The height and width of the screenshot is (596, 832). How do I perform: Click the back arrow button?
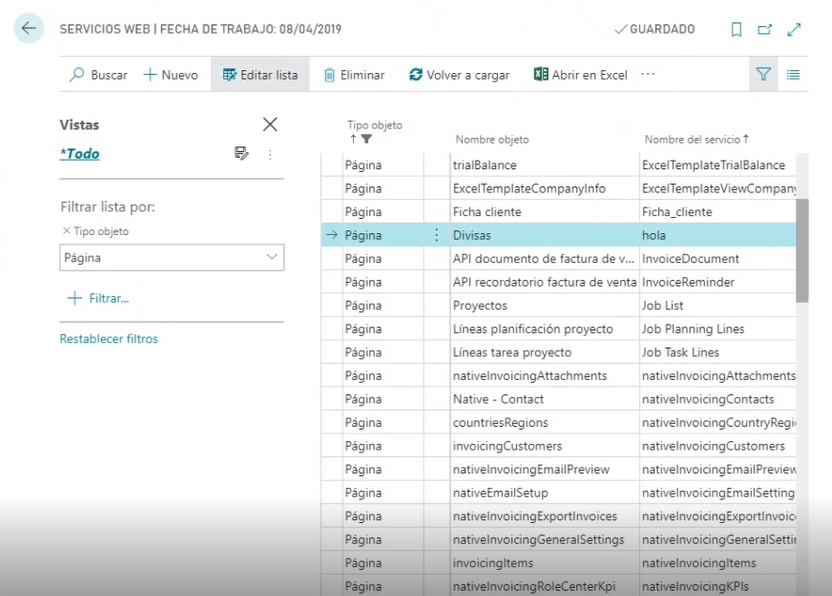pos(28,29)
